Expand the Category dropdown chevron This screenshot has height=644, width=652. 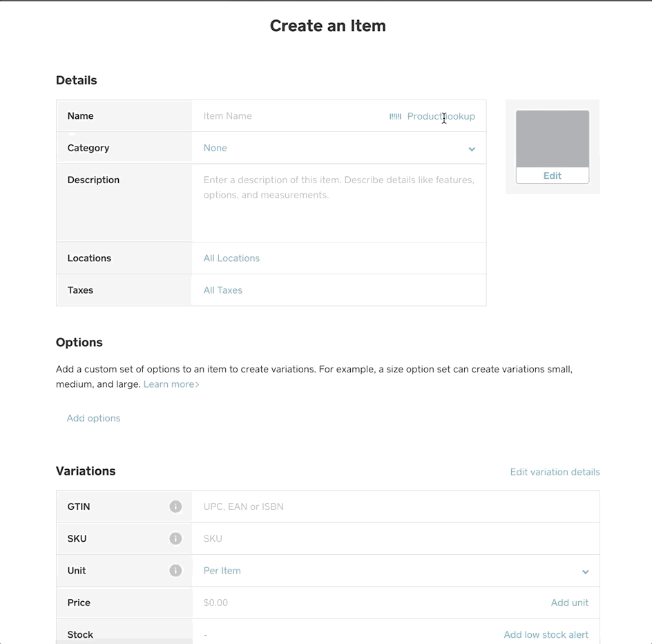pyautogui.click(x=472, y=149)
